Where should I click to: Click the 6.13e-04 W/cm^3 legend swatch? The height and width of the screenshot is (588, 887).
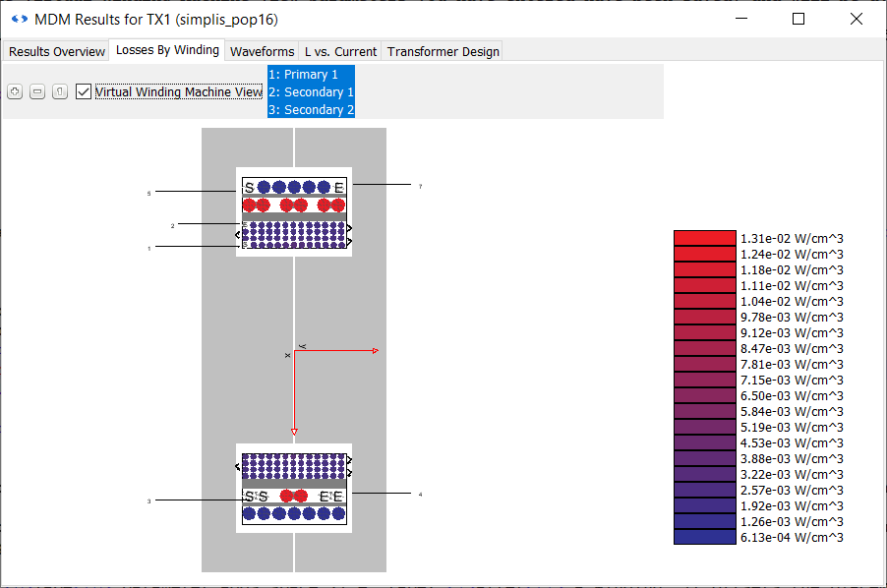point(704,537)
